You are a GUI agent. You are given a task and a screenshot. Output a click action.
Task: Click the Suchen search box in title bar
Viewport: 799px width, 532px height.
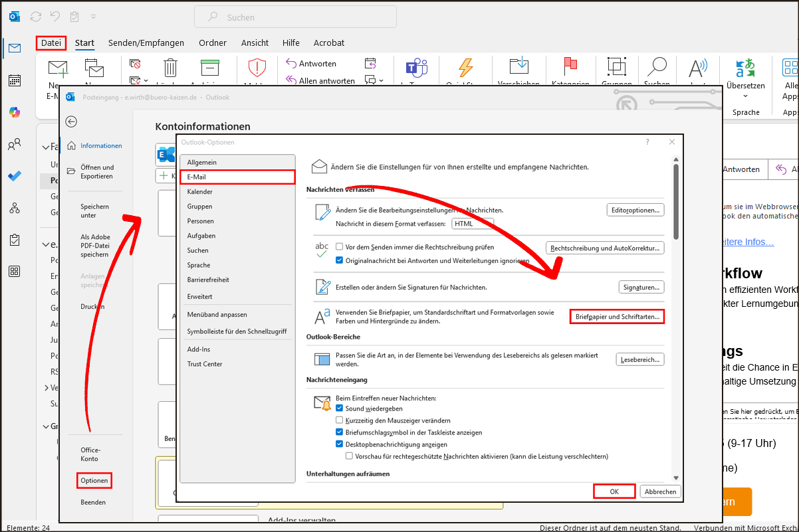point(295,17)
